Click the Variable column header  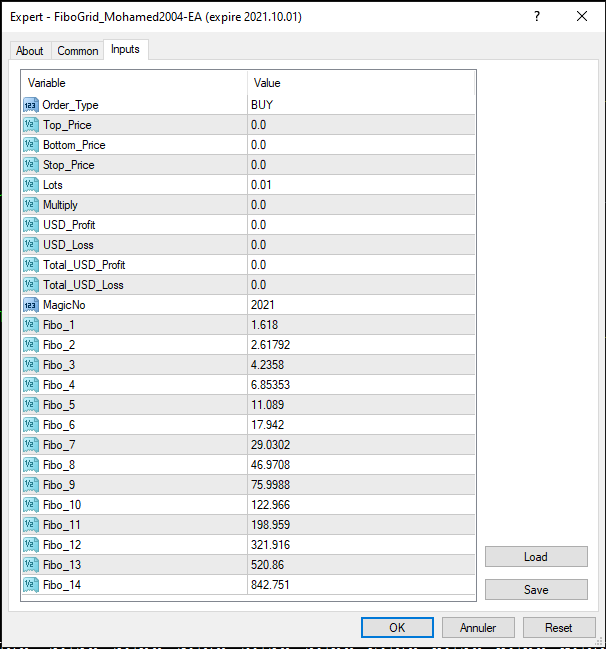[135, 83]
